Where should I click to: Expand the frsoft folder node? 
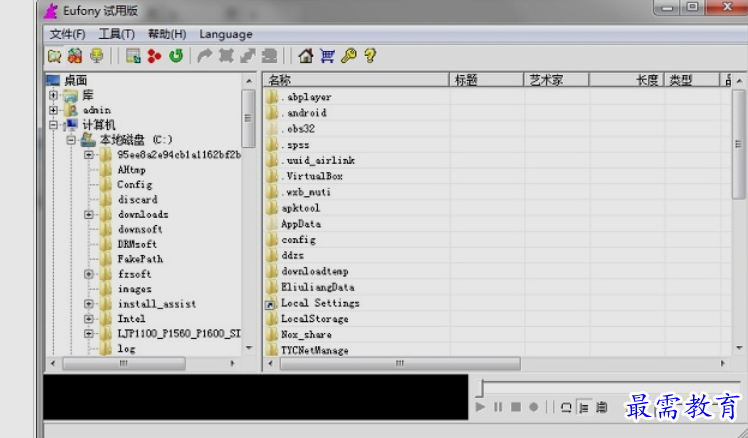click(x=88, y=274)
